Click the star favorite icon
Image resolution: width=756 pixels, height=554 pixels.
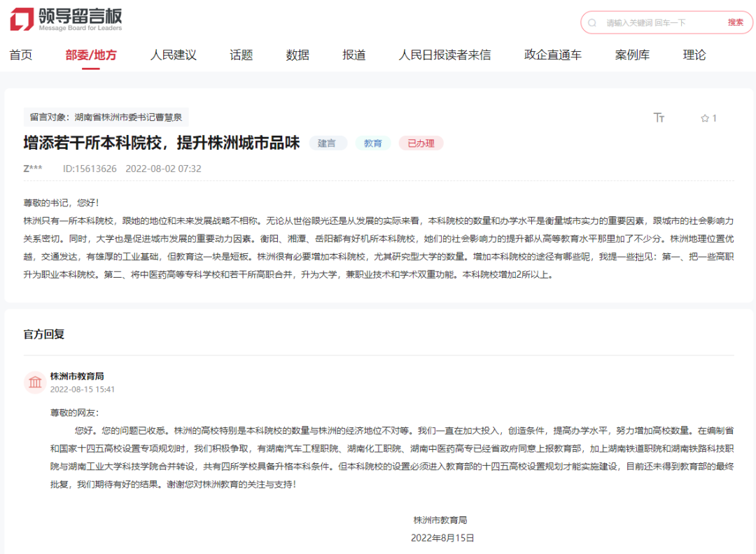(x=704, y=118)
